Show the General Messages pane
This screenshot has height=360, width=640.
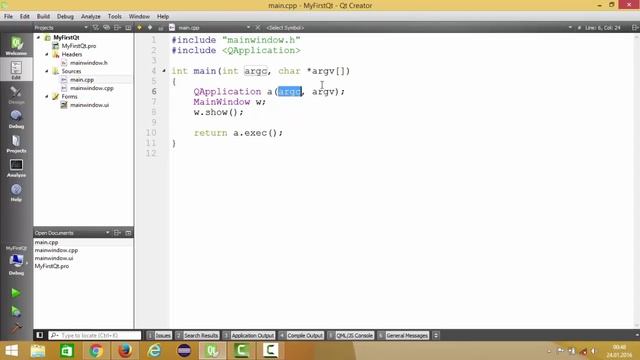point(403,335)
